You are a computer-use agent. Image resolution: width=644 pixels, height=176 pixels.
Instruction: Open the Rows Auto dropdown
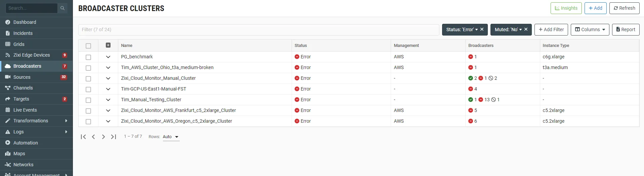[171, 137]
